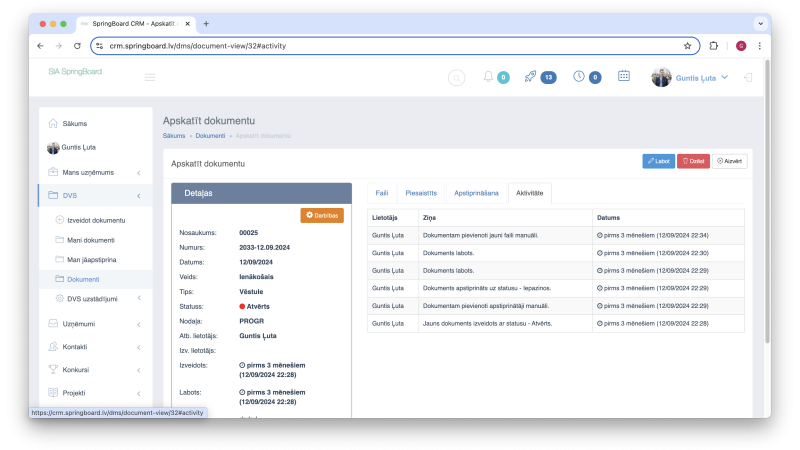Click Dokumenti breadcrumb link
Viewport: 800px width, 450px height.
point(210,136)
